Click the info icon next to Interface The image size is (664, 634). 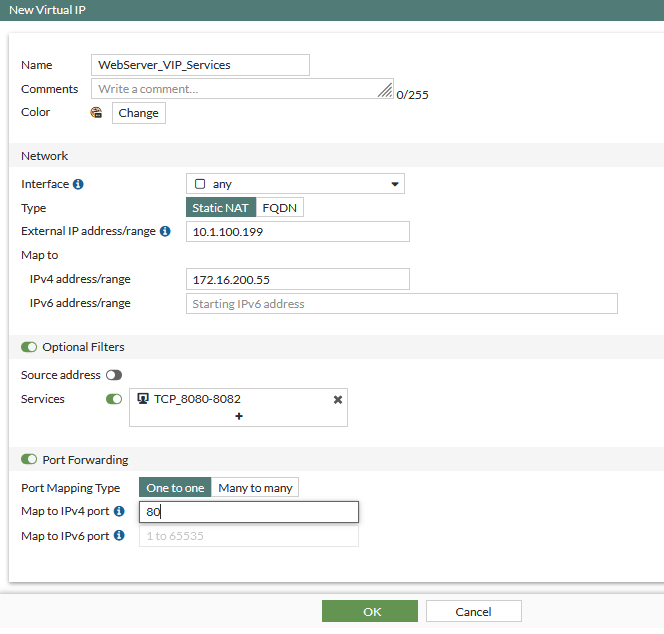pyautogui.click(x=79, y=185)
